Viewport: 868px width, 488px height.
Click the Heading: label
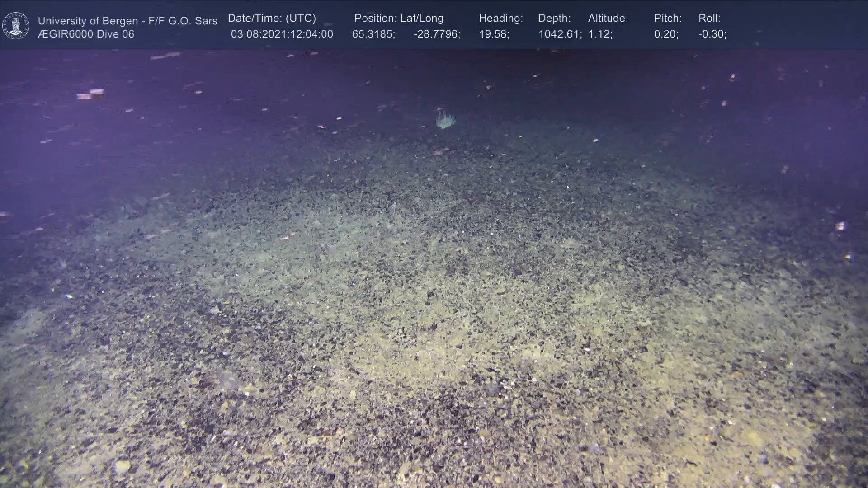(500, 19)
